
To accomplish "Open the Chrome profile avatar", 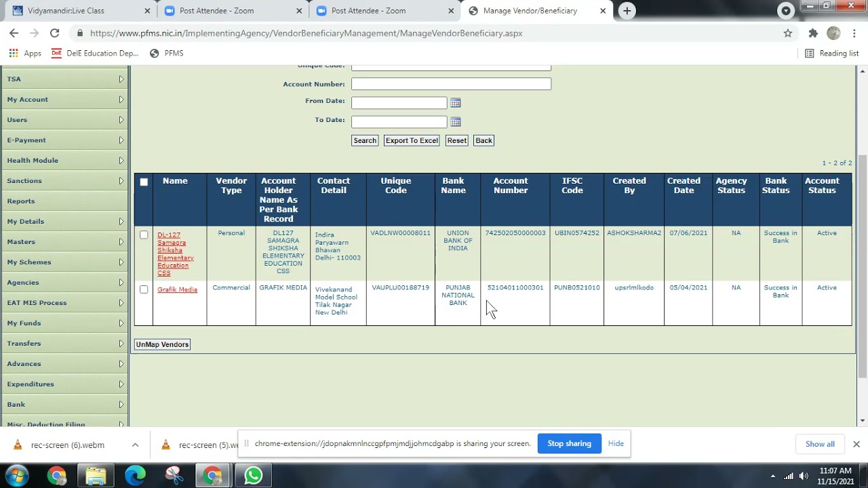I will 834,33.
